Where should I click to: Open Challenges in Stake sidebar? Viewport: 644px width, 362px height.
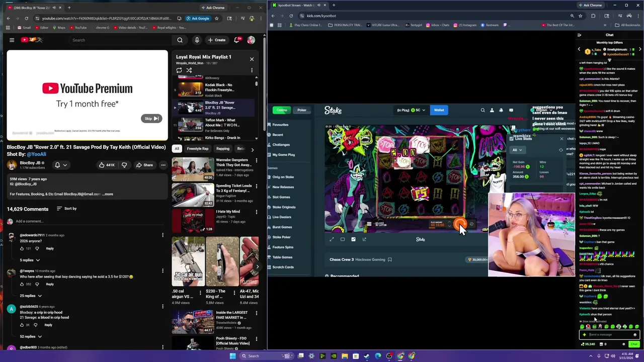(x=281, y=145)
